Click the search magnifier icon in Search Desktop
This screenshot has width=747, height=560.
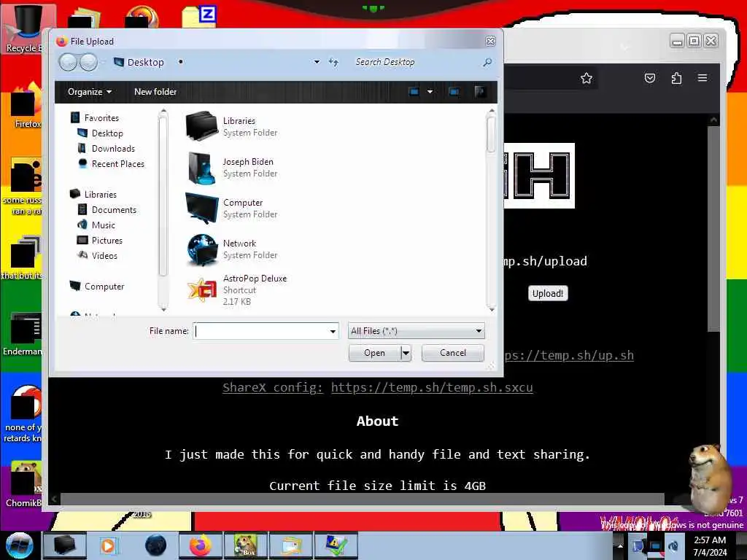click(x=487, y=63)
